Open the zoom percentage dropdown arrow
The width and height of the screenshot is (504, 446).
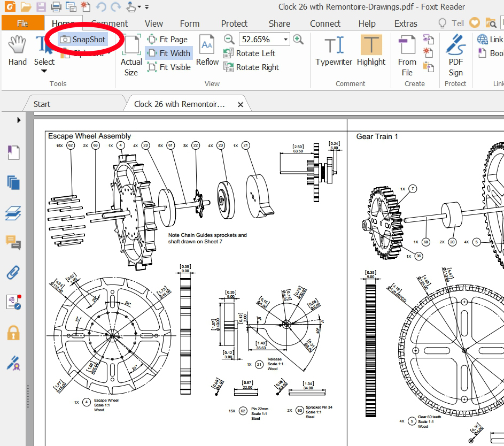(x=285, y=40)
